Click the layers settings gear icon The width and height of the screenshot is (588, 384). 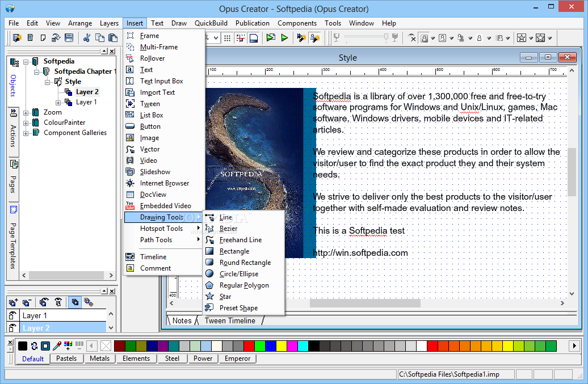[x=89, y=302]
